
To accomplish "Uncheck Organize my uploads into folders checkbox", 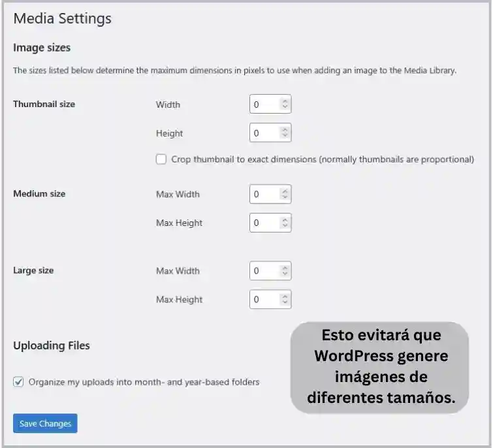I will (x=18, y=381).
